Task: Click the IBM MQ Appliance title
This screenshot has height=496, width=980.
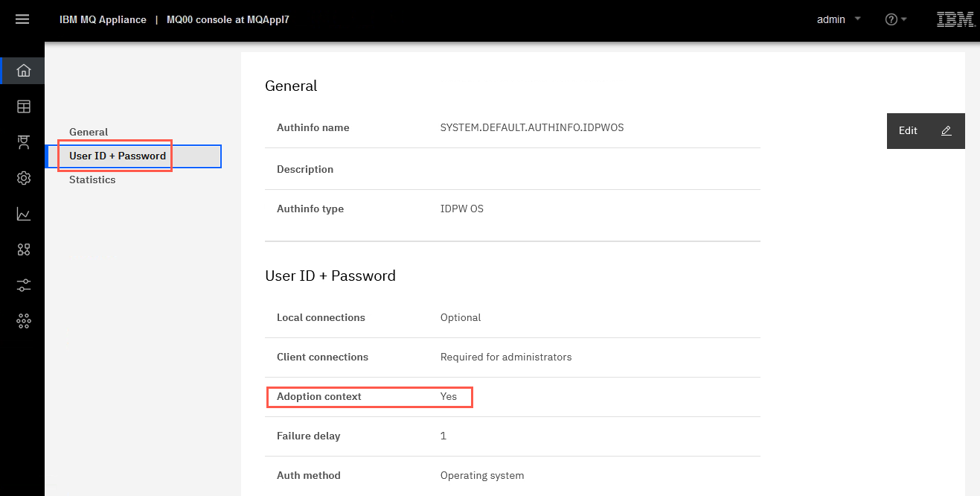Action: [x=103, y=19]
